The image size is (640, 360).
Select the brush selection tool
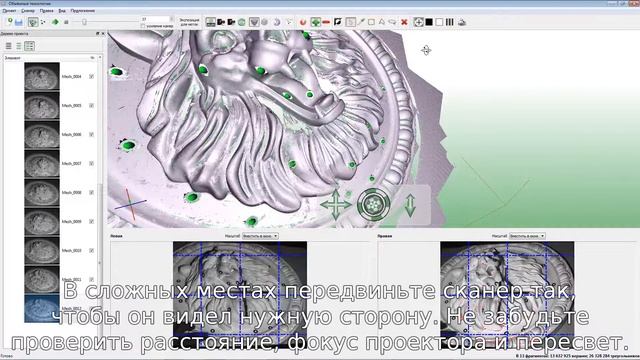coord(361,22)
